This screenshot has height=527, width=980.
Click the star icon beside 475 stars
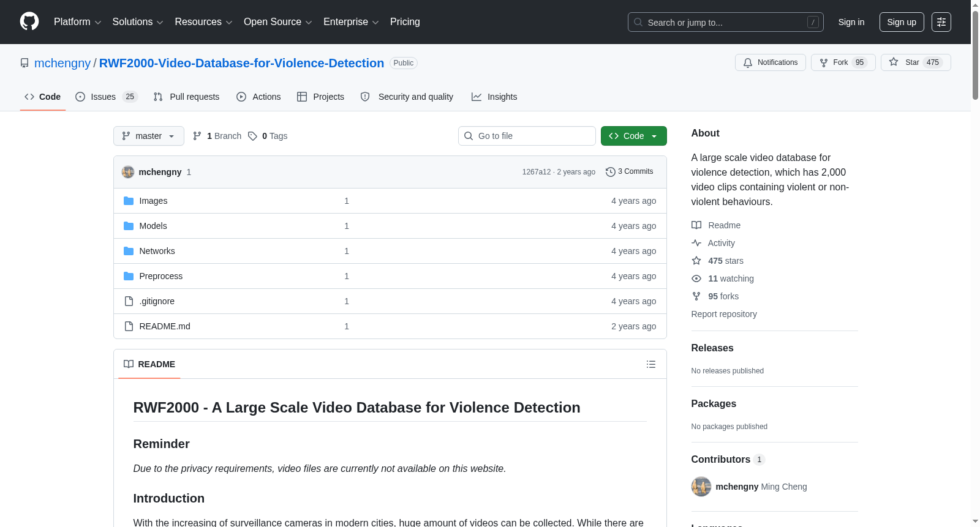click(696, 261)
